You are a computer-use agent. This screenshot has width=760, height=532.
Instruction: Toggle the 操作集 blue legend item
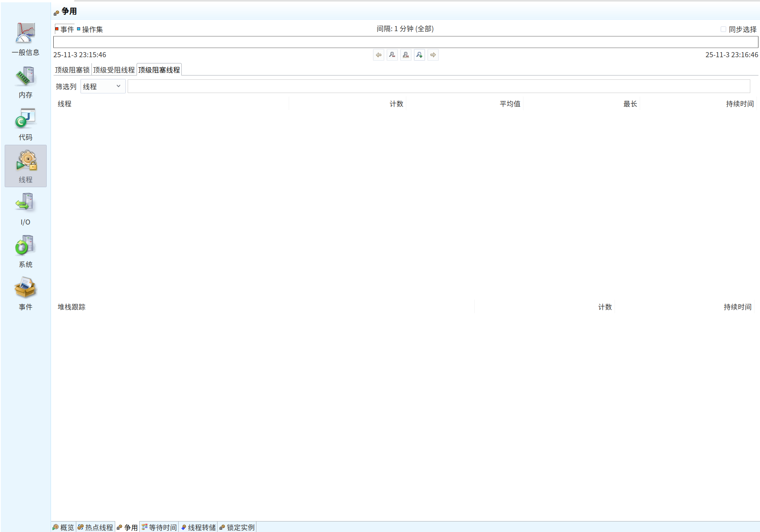coord(90,29)
